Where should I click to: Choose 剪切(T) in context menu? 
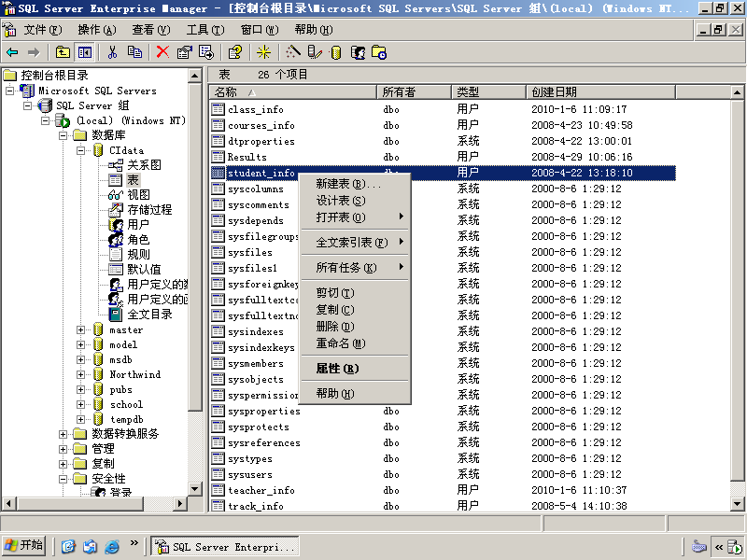pyautogui.click(x=355, y=293)
